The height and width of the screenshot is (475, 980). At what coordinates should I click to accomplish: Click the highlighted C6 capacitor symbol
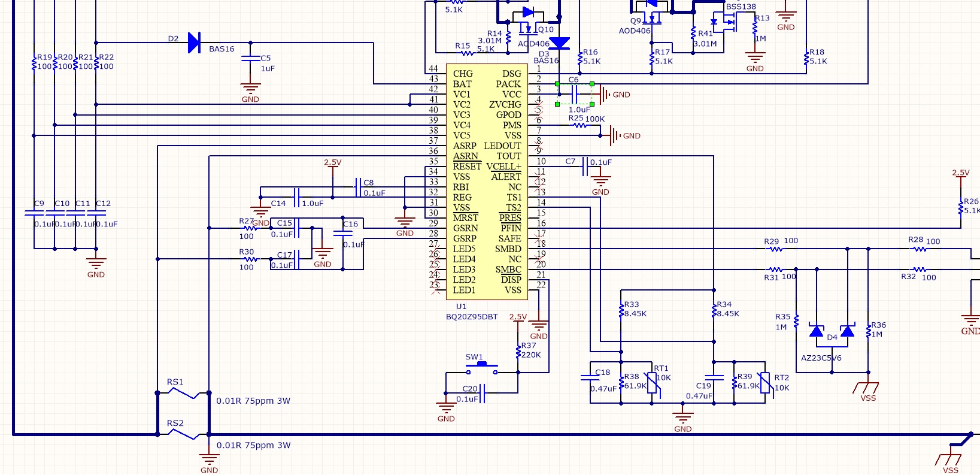pos(575,94)
